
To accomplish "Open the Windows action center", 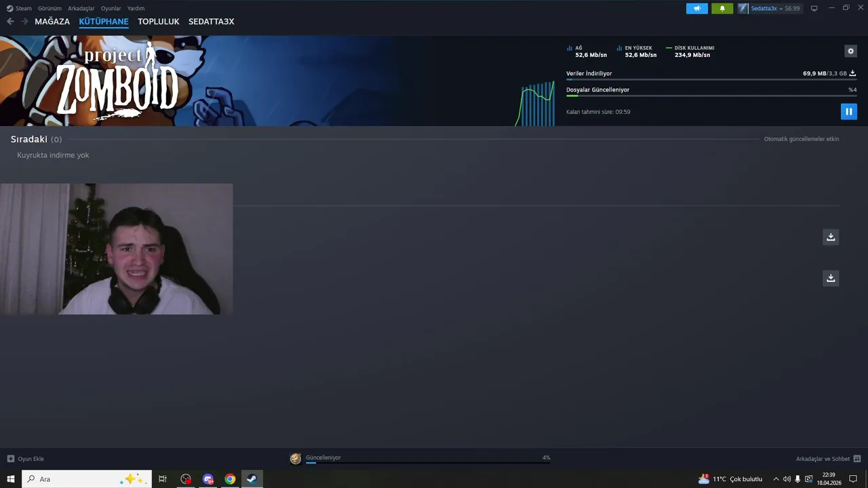I will click(853, 479).
